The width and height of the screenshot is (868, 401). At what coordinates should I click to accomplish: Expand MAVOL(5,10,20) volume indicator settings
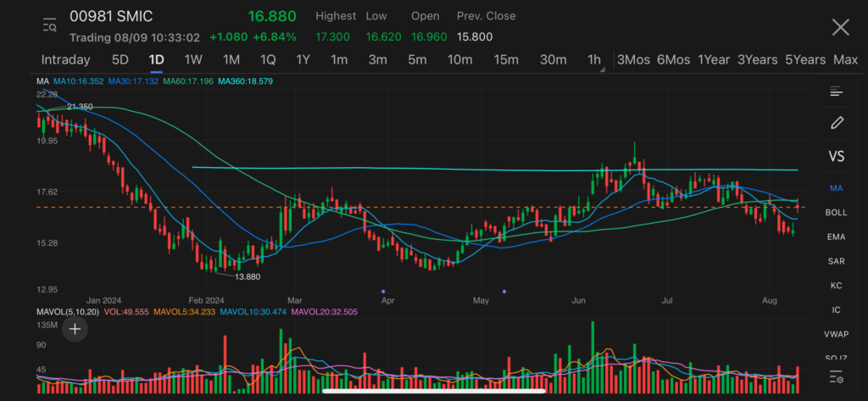point(70,312)
